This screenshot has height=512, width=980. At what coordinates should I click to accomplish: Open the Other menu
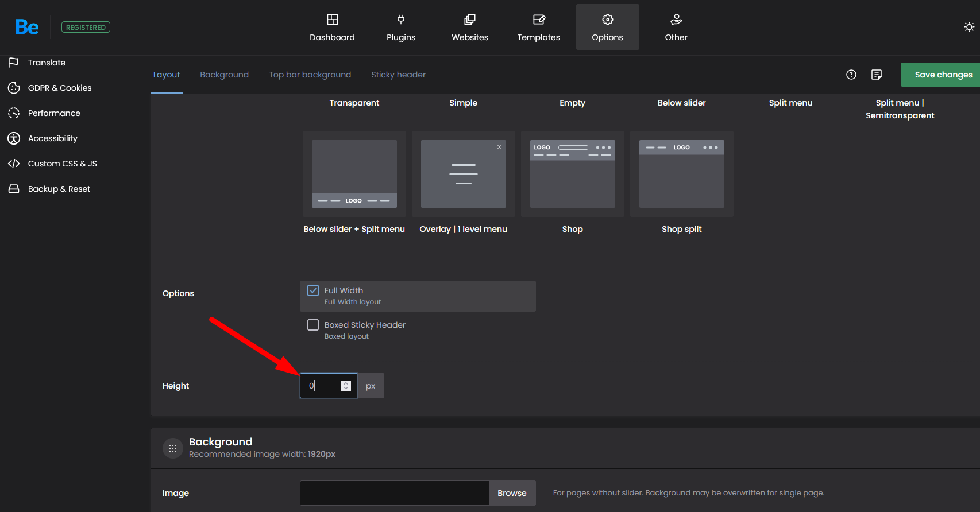point(676,27)
